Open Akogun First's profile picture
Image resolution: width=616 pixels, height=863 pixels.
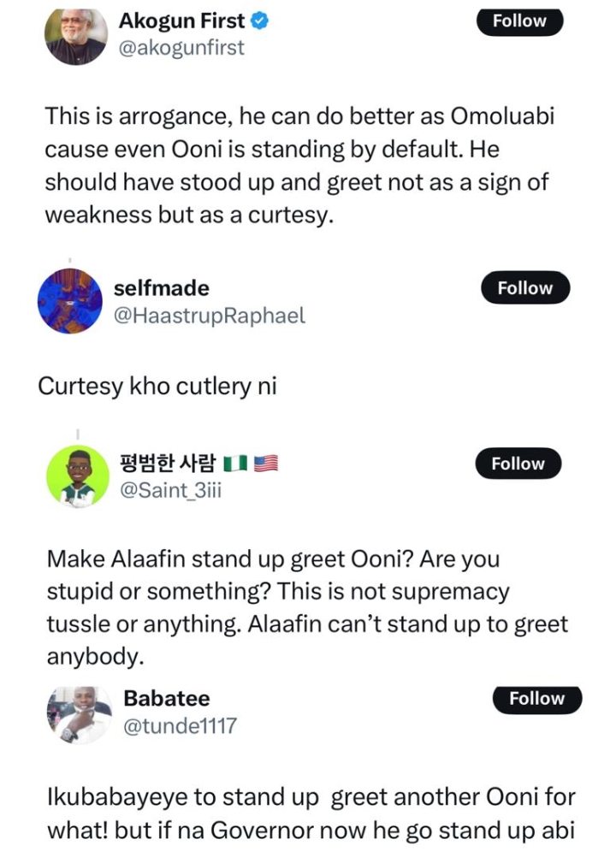click(75, 36)
